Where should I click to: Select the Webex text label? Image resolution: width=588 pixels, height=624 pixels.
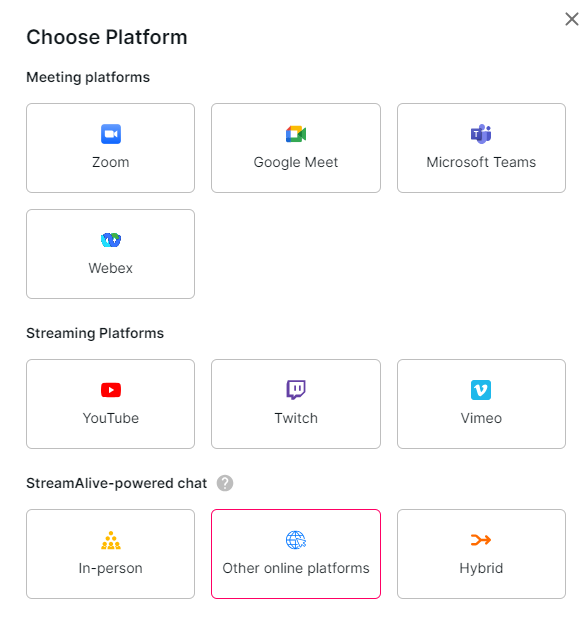[111, 268]
